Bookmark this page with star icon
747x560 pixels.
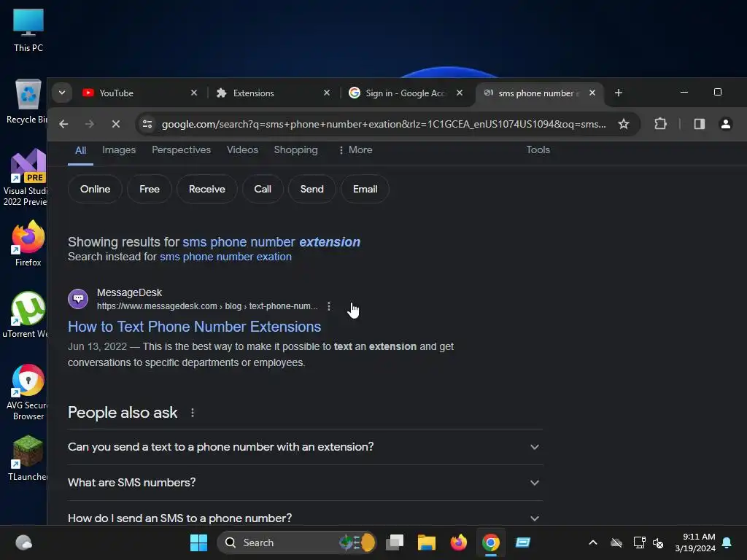point(623,124)
